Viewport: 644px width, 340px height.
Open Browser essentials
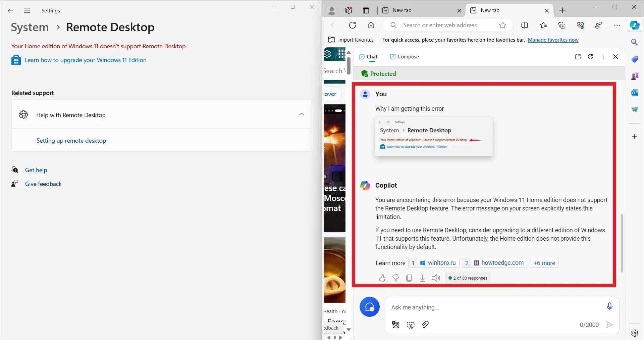point(581,25)
